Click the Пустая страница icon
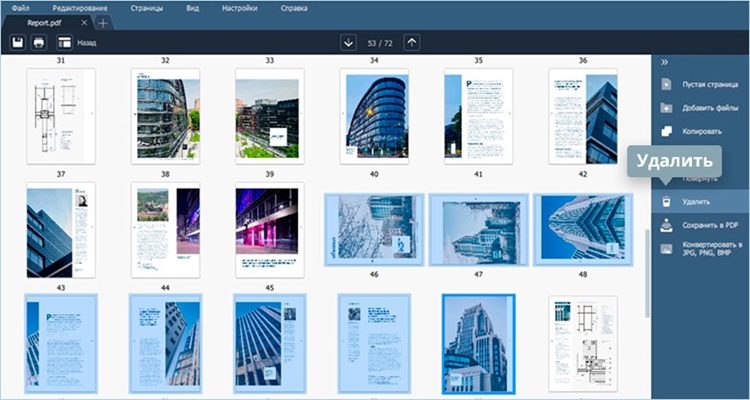Image resolution: width=750 pixels, height=400 pixels. (666, 84)
